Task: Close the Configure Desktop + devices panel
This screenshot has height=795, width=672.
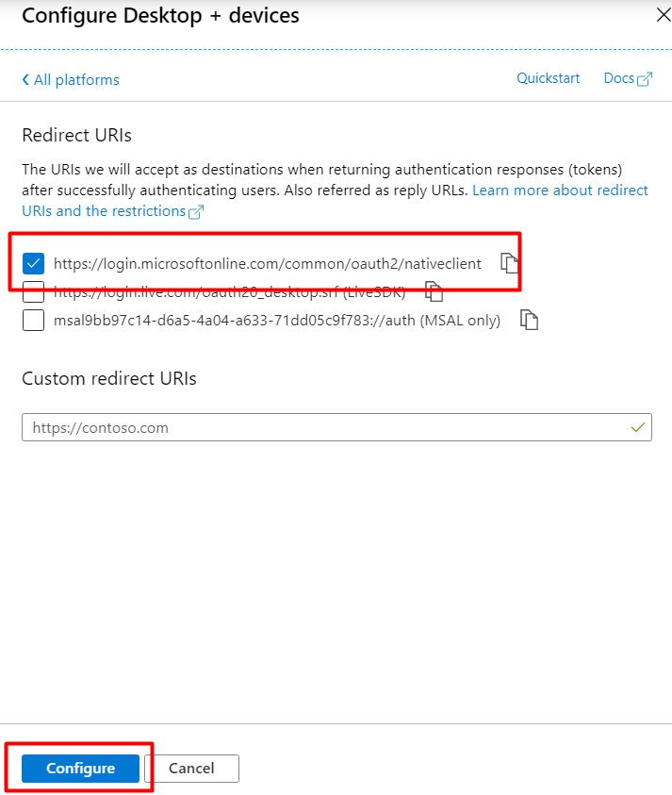Action: point(664,15)
